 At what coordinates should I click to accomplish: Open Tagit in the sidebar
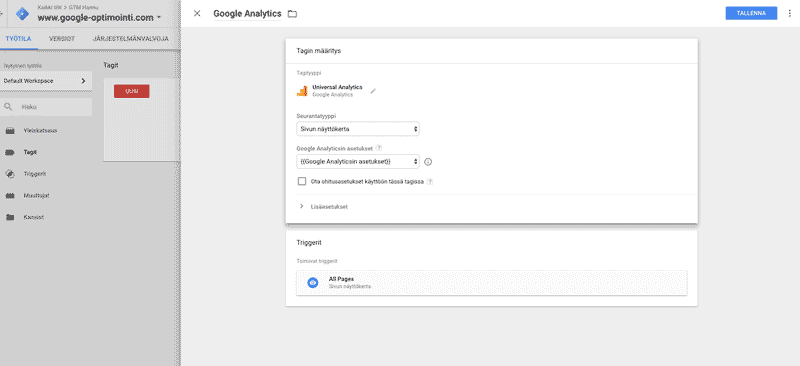[x=30, y=152]
